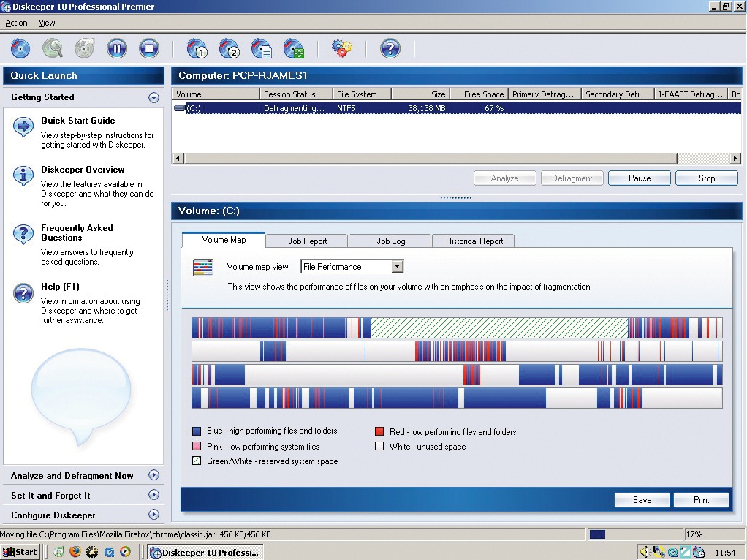Click the Defragment toolbar icon

coord(20,48)
